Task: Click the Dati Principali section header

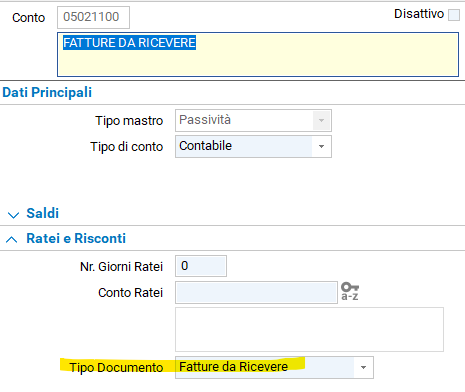Action: 47,92
